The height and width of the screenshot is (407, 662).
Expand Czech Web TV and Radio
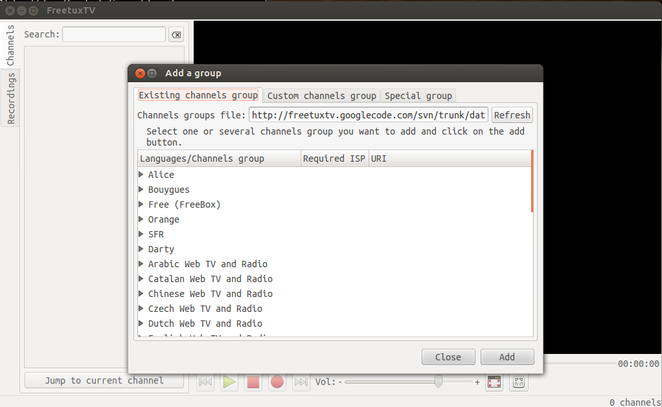(x=141, y=308)
